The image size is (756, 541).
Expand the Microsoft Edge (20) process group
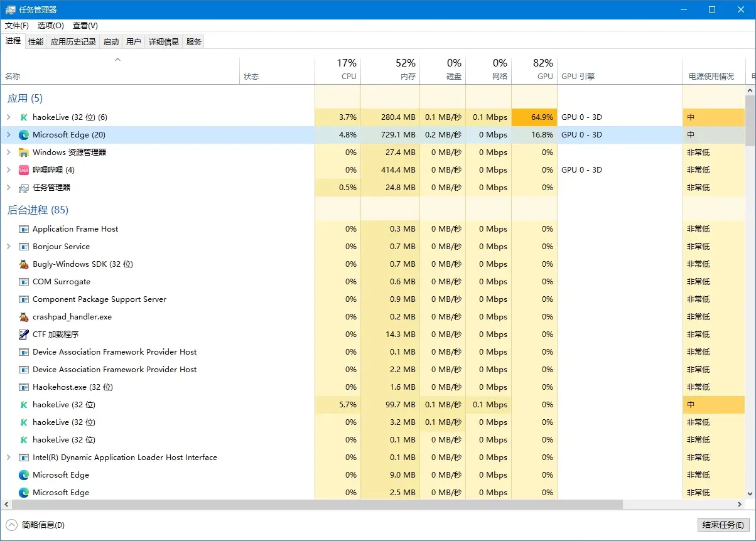[8, 135]
